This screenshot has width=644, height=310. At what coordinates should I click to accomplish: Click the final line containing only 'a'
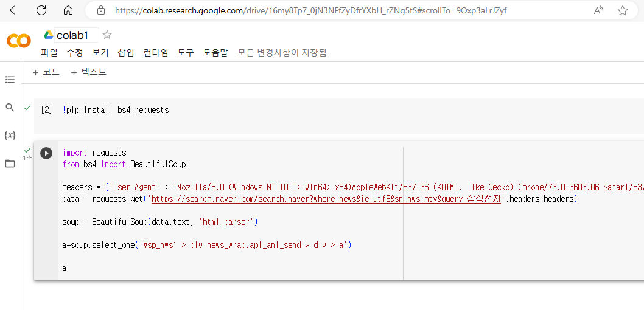(64, 269)
